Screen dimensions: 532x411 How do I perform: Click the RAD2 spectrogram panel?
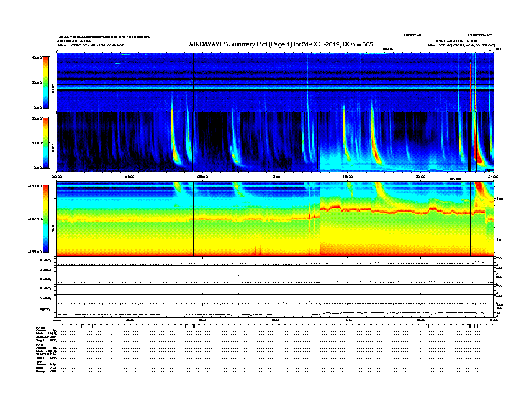point(275,83)
